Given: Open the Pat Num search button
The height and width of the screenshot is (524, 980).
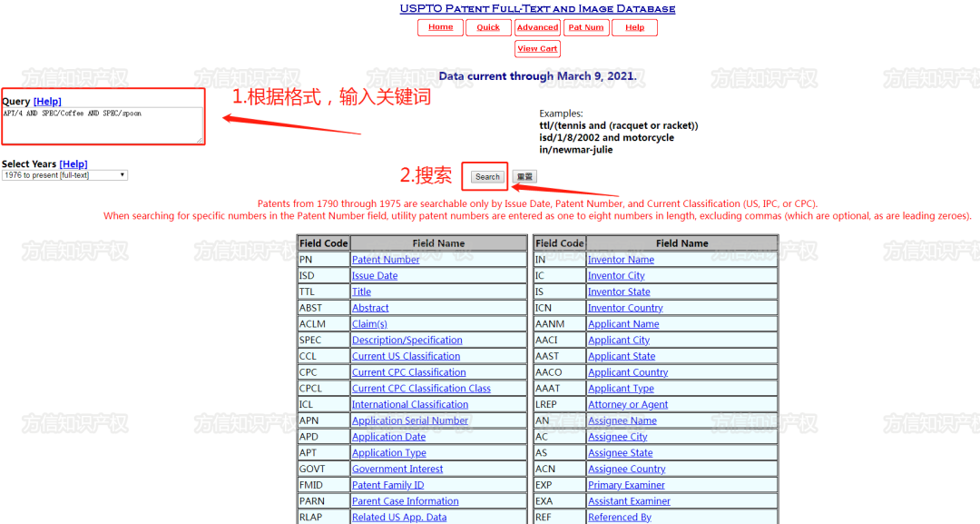Looking at the screenshot, I should click(x=586, y=27).
